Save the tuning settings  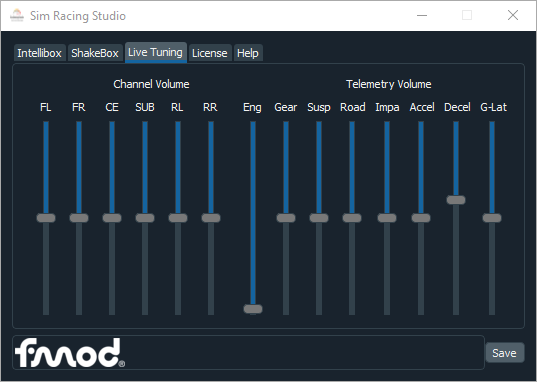pyautogui.click(x=504, y=353)
